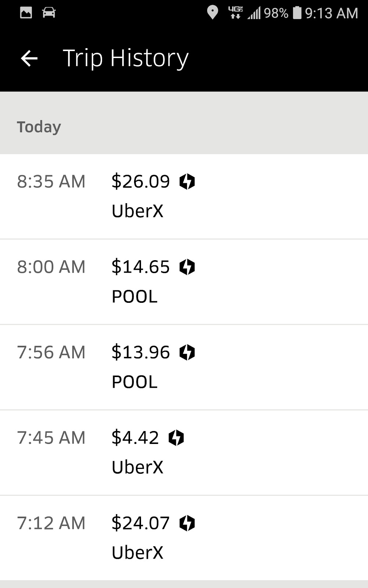Tap surge bolt icon beside $4.42

click(176, 438)
